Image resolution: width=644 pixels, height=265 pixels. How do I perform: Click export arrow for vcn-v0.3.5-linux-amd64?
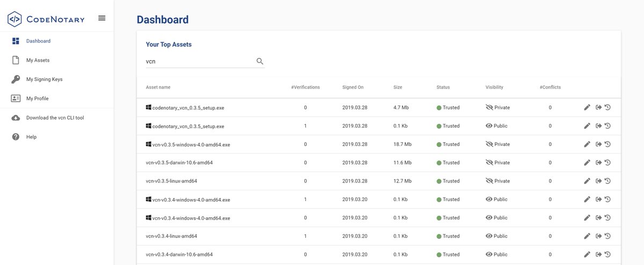pyautogui.click(x=598, y=181)
